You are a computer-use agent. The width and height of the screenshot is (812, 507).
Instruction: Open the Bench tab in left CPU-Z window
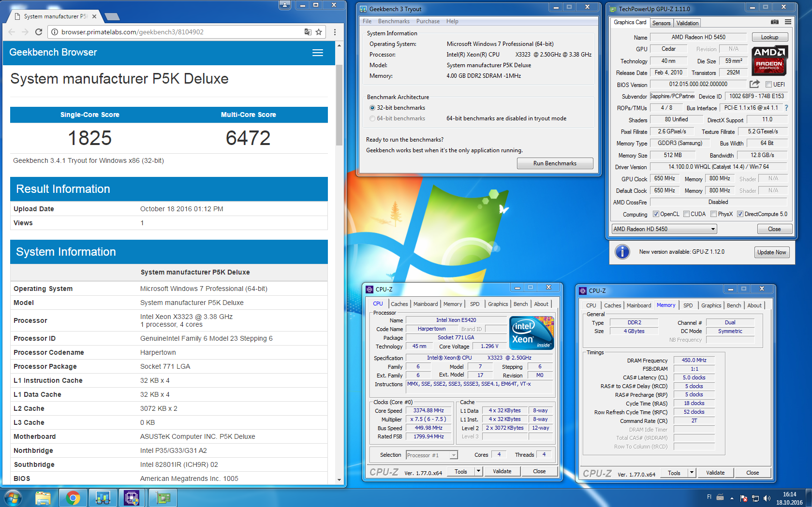521,304
